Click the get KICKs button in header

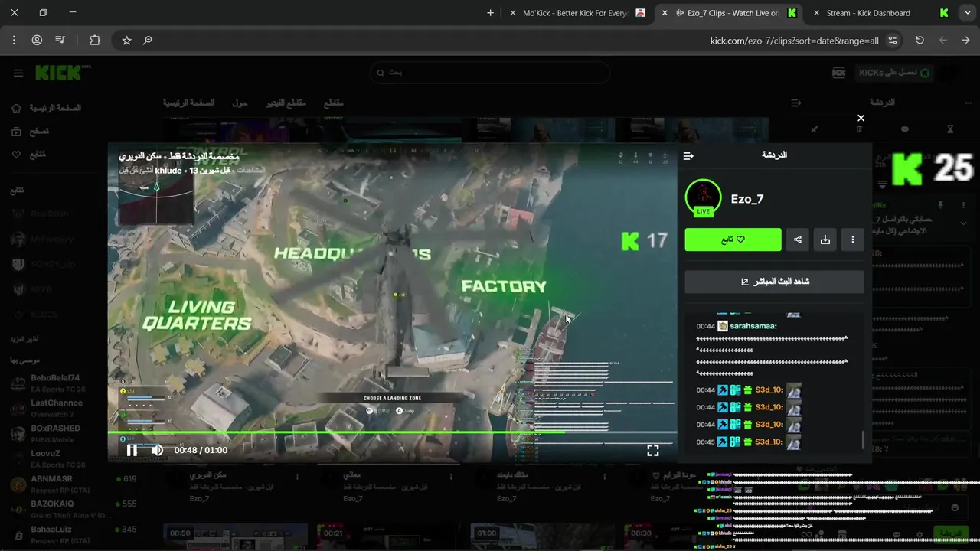pos(895,73)
